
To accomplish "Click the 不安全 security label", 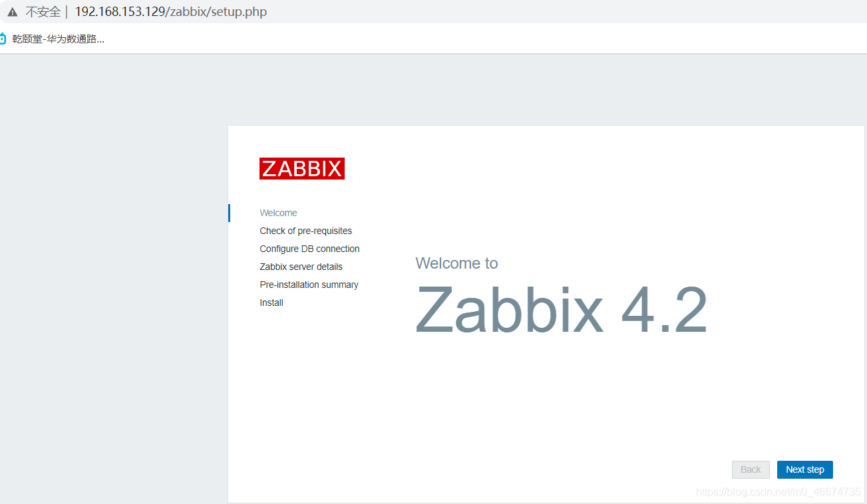I will (43, 12).
